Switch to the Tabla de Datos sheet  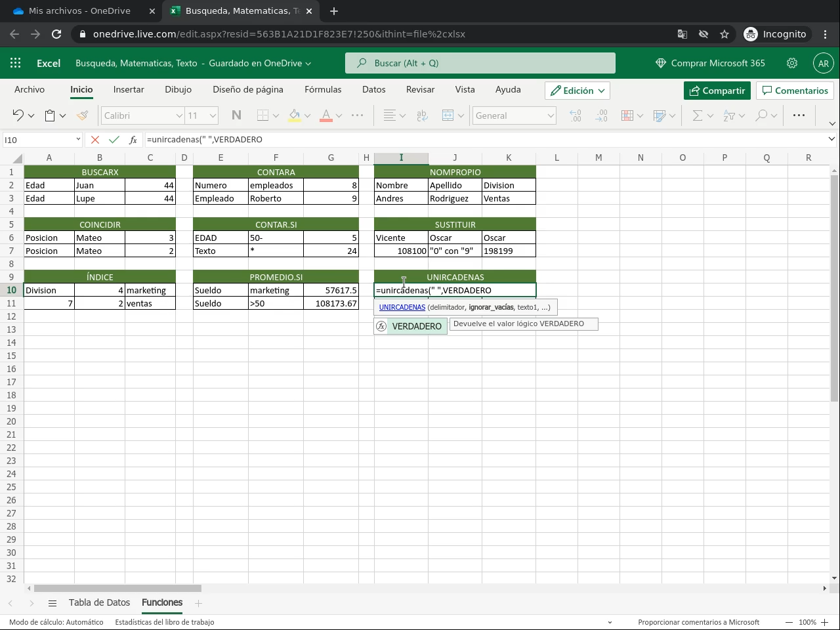click(99, 602)
